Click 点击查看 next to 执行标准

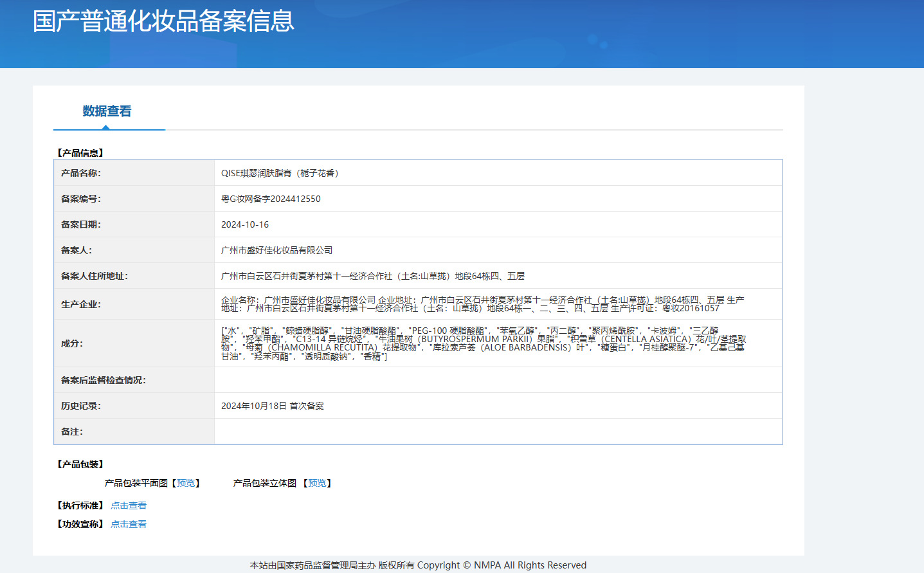point(129,505)
